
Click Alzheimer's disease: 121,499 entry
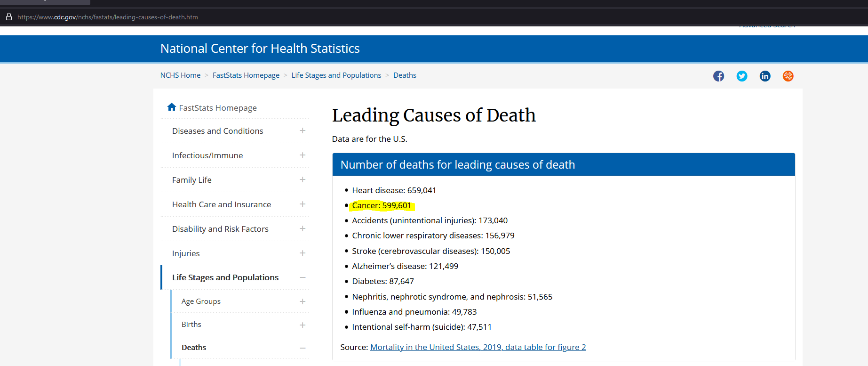coord(405,266)
